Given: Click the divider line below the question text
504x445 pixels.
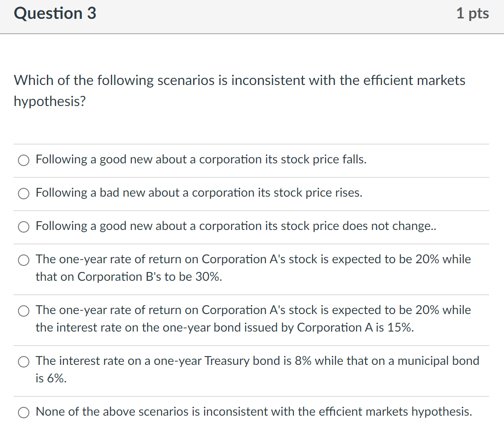Looking at the screenshot, I should click(x=252, y=144).
